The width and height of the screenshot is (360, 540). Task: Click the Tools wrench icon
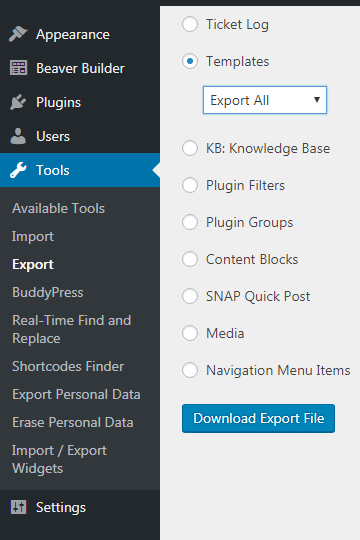click(18, 170)
